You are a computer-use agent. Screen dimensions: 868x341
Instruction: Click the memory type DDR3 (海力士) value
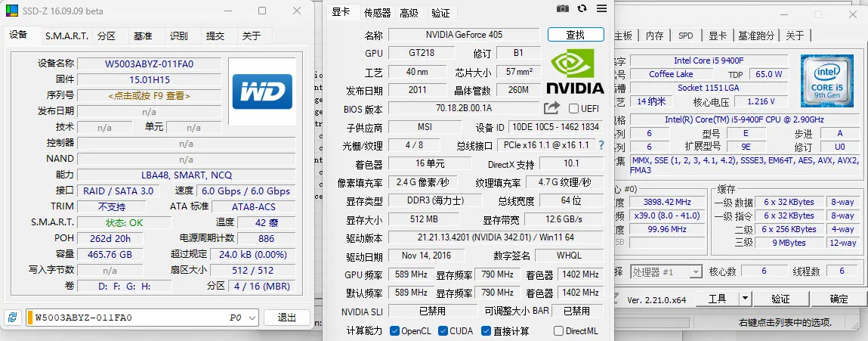[x=435, y=200]
